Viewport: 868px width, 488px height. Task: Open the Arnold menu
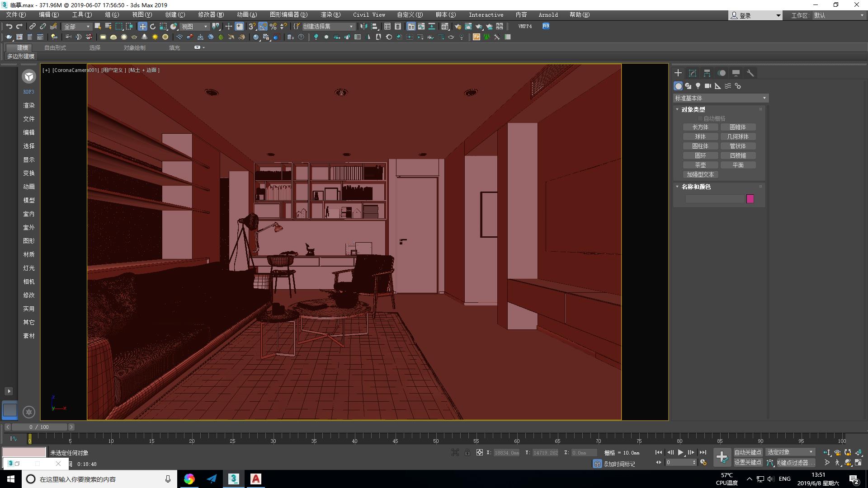548,15
